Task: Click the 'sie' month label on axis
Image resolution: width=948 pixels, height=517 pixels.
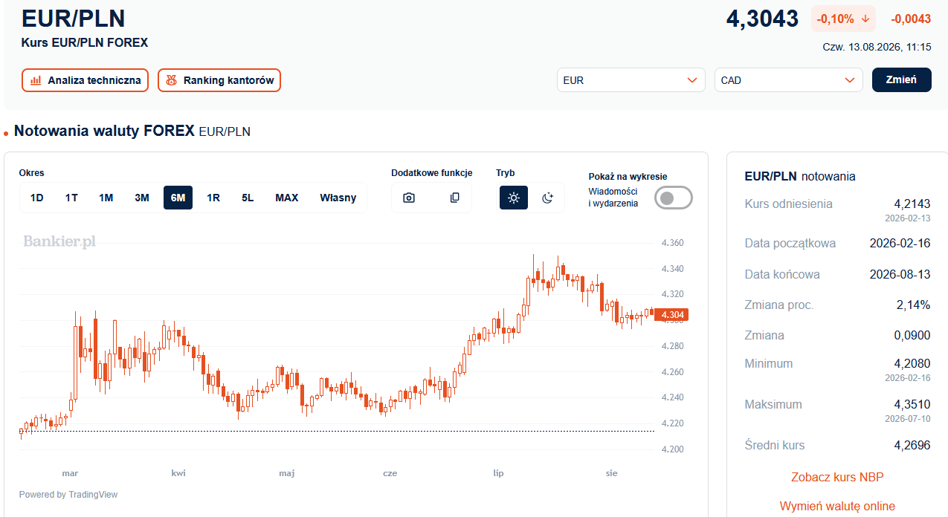Action: (611, 473)
